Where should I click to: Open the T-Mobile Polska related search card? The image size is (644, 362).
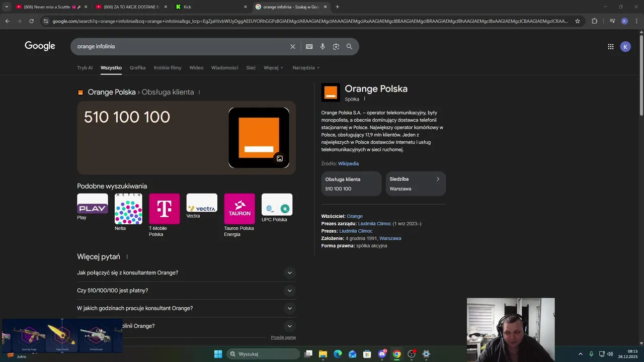tap(165, 215)
